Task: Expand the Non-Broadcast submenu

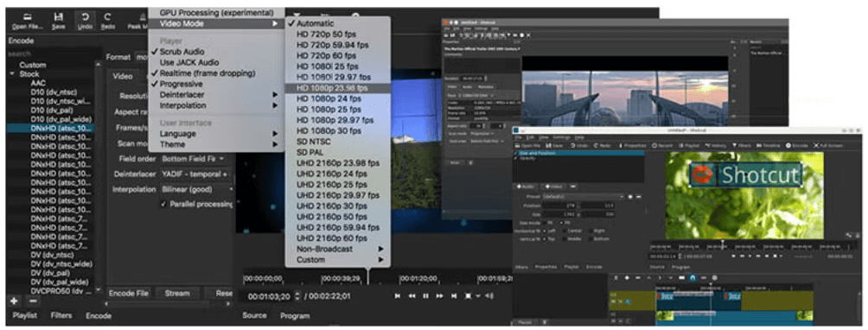Action: coord(338,249)
